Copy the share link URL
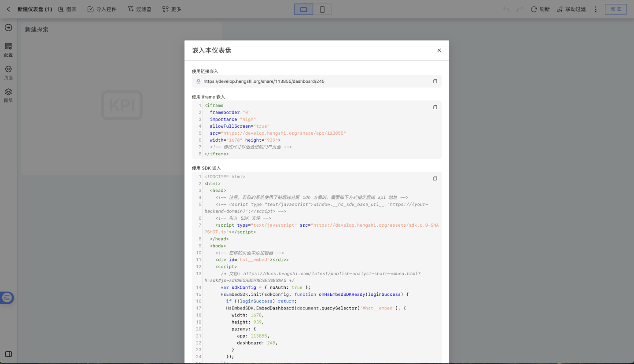 (x=435, y=81)
